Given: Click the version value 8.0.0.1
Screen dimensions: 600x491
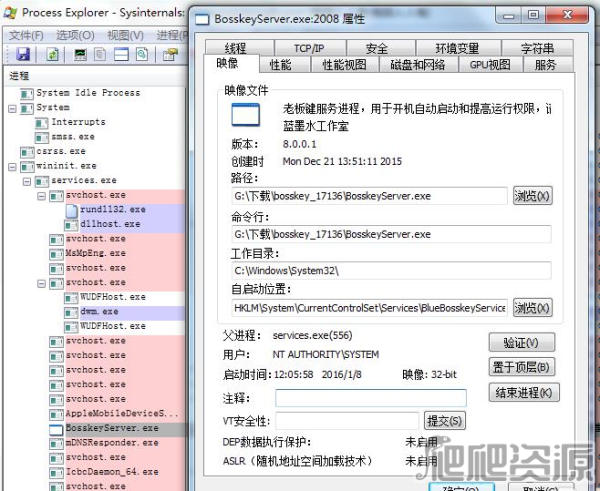Looking at the screenshot, I should (x=300, y=144).
